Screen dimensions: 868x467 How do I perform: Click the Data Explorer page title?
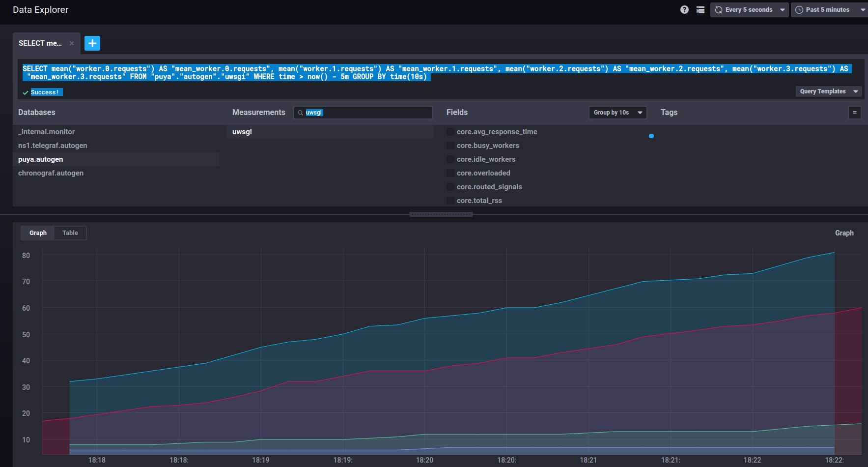pyautogui.click(x=40, y=10)
